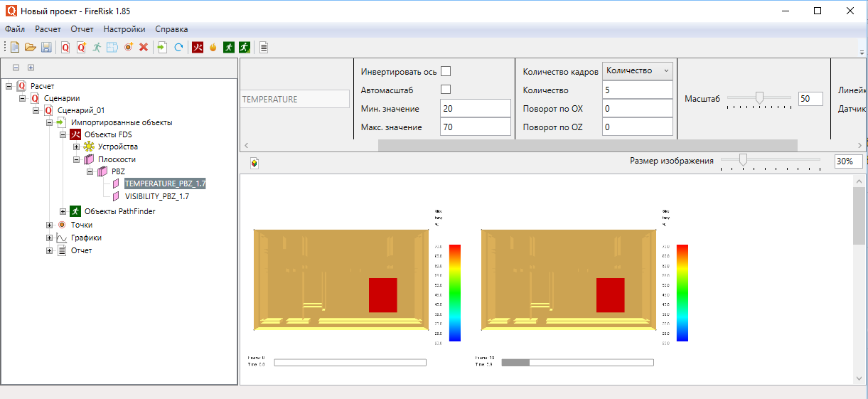Click the blue refresh arrow icon
This screenshot has width=868, height=399.
[x=178, y=48]
